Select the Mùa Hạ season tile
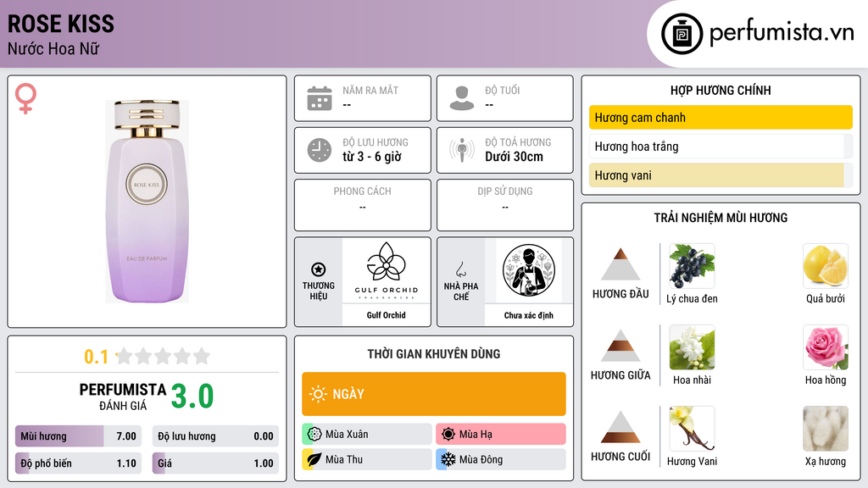This screenshot has height=488, width=868. (500, 434)
